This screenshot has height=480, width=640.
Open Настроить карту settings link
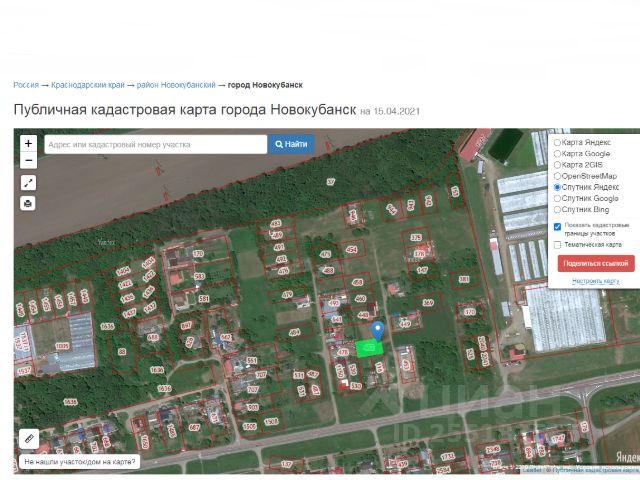pos(595,281)
